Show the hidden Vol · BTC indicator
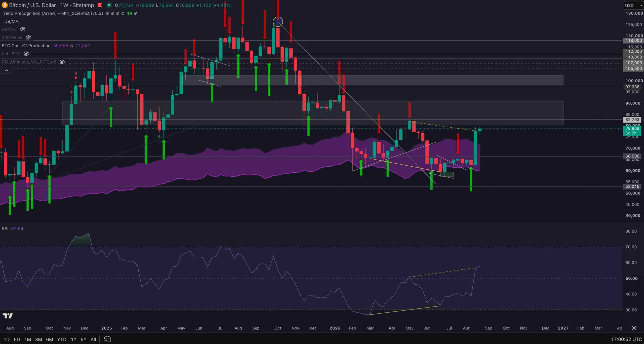 [26, 54]
